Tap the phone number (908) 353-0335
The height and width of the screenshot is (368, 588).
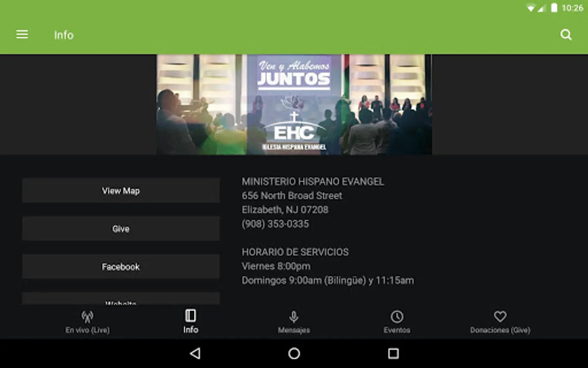(x=275, y=224)
